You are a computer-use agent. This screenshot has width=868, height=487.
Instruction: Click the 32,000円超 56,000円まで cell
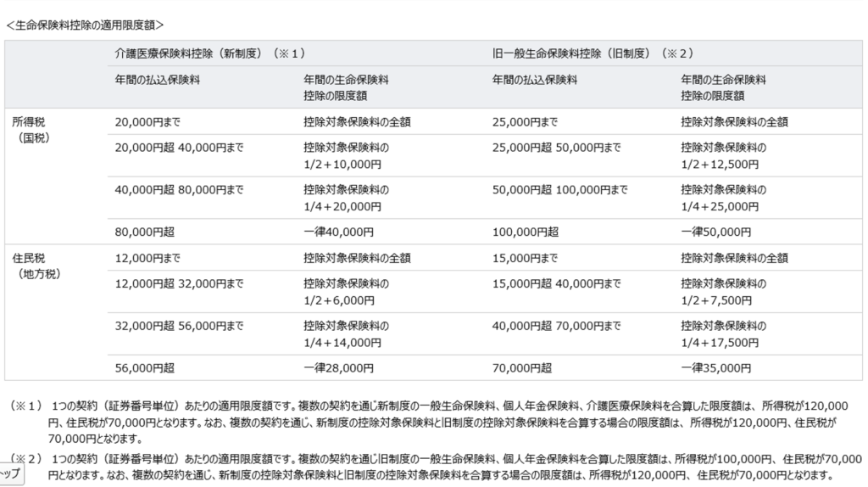[179, 325]
